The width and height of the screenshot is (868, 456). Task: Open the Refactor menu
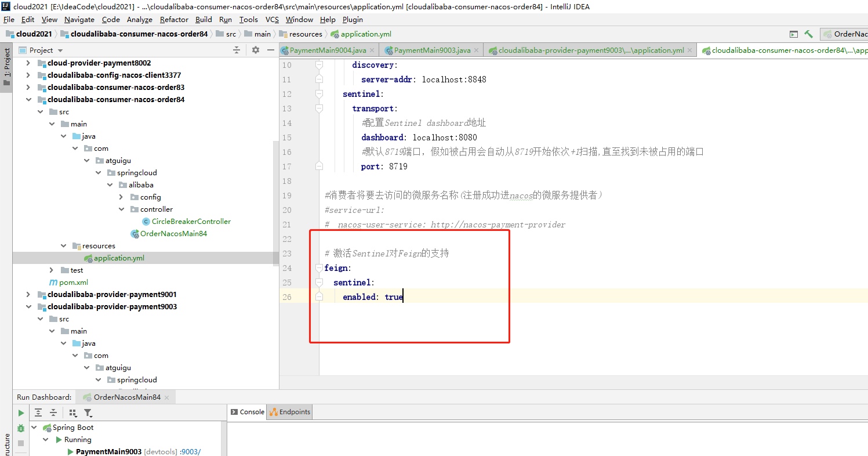(174, 19)
